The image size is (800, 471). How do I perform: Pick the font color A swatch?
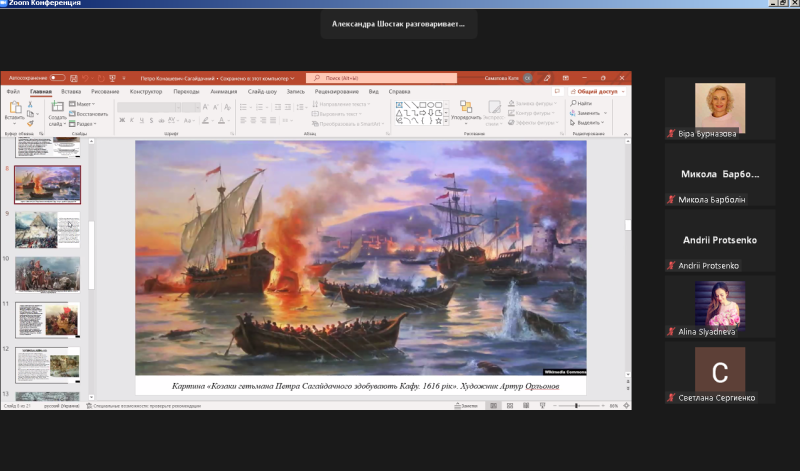tap(221, 120)
